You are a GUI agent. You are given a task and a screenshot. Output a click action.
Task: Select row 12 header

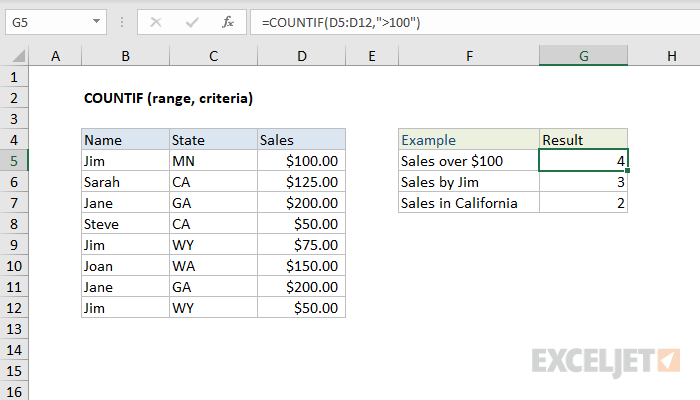15,307
